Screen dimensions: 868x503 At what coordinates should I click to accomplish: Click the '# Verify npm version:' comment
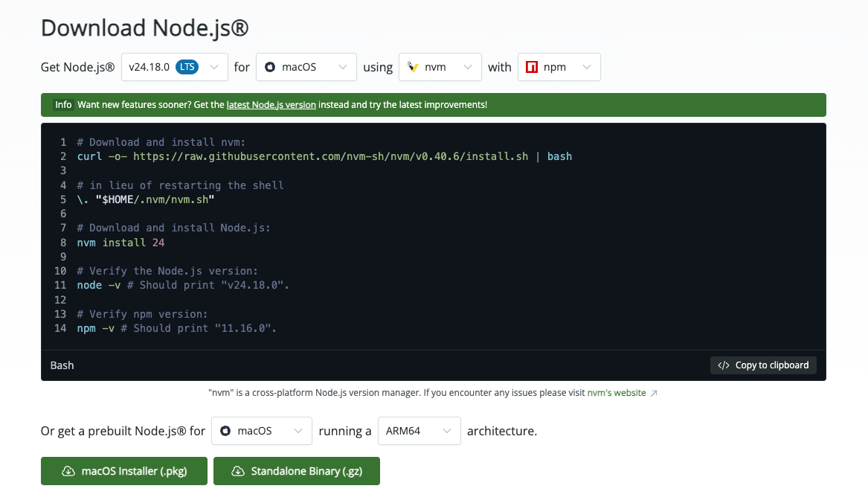(142, 314)
